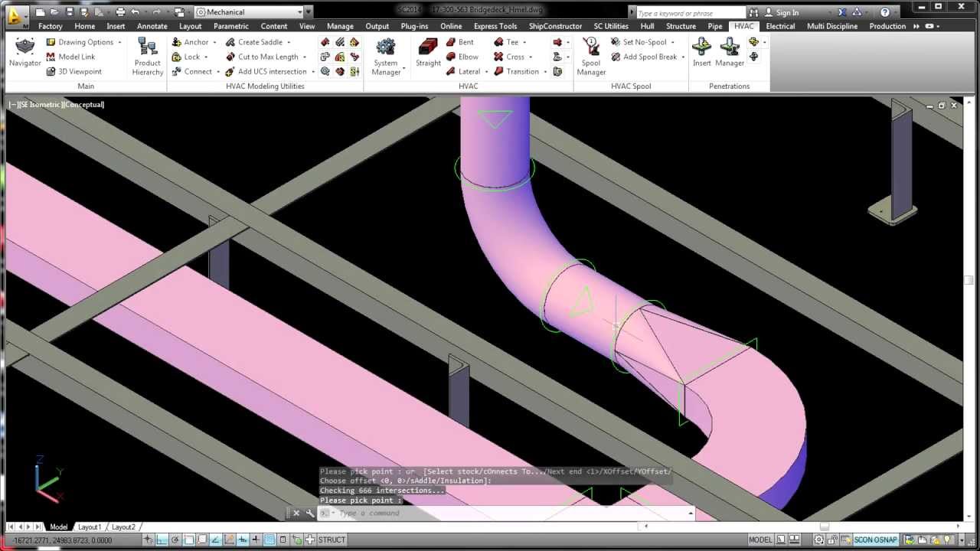
Task: Select the Electrical ribbon tab
Action: coord(780,26)
